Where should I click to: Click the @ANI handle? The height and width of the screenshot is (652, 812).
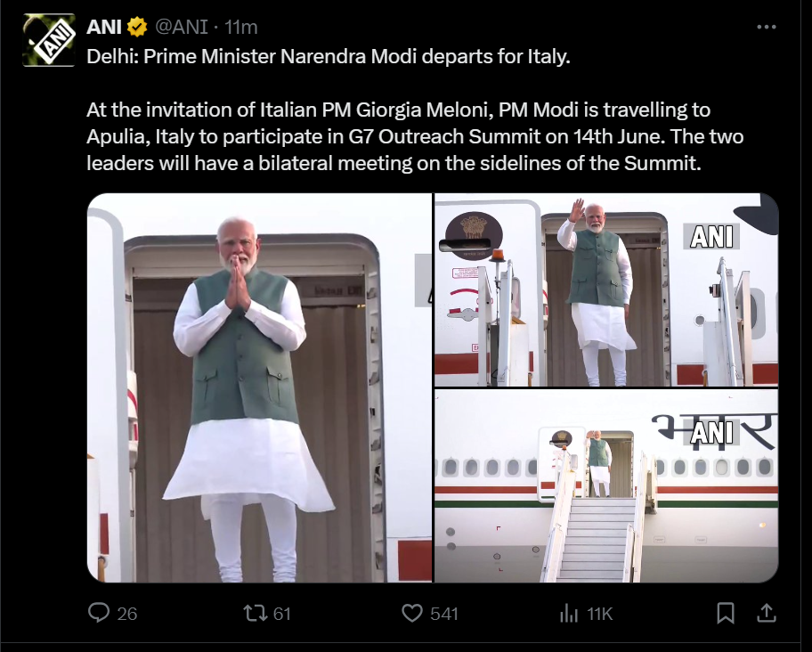(183, 28)
